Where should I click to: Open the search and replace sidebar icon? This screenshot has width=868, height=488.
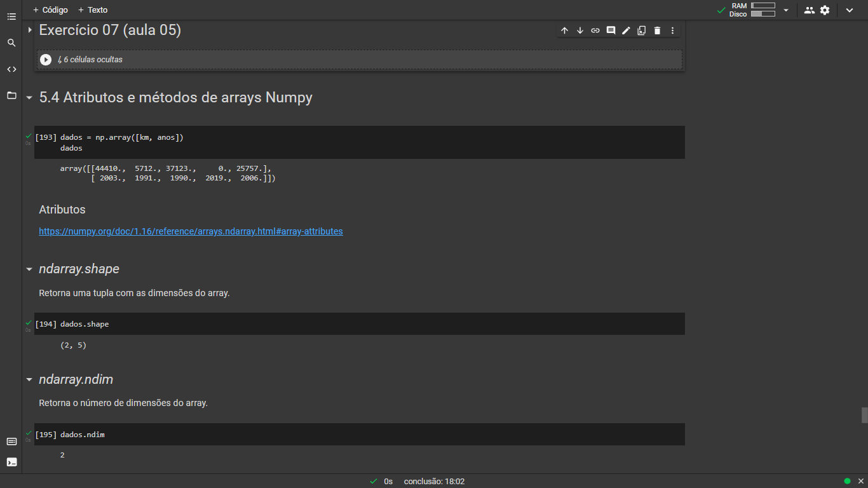[11, 43]
